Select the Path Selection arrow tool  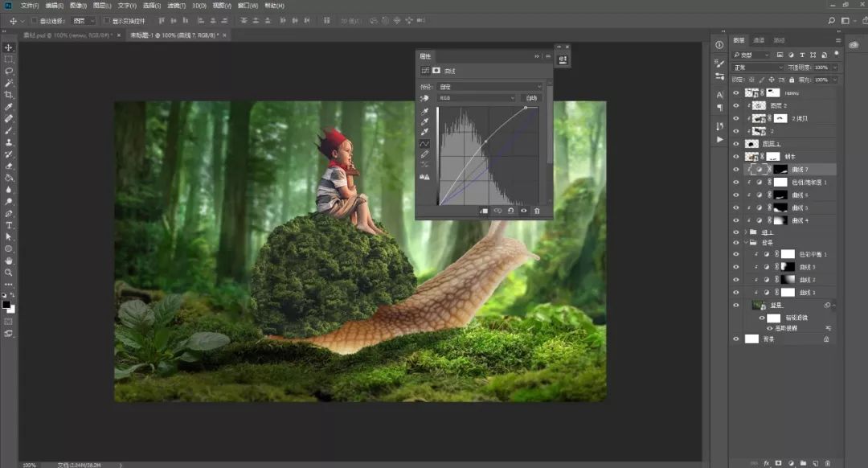[x=9, y=236]
